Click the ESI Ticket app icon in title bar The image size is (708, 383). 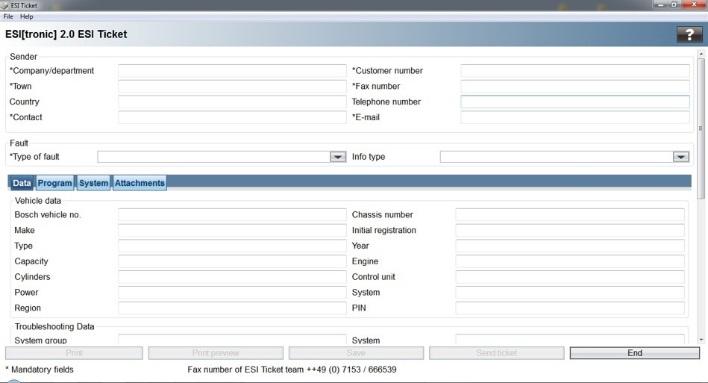click(5, 5)
